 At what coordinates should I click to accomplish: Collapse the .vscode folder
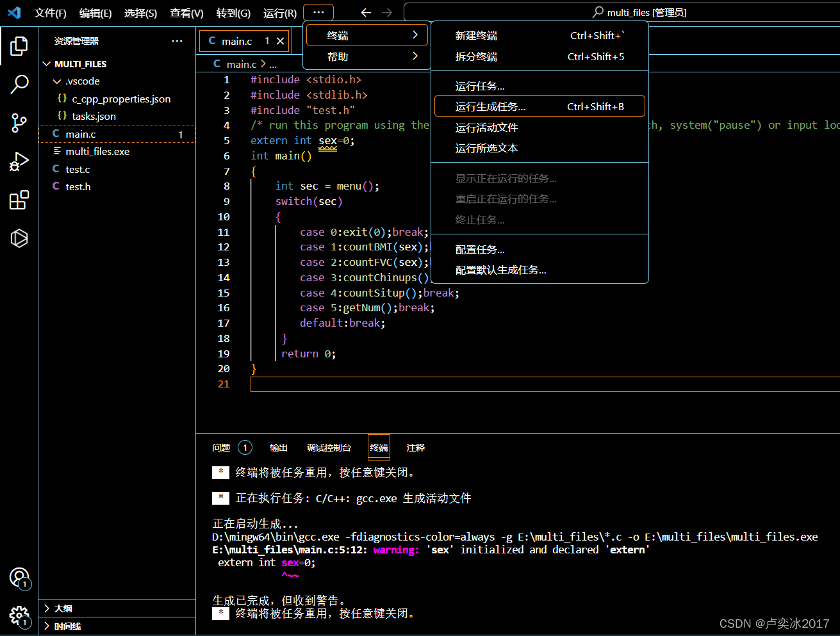[57, 81]
